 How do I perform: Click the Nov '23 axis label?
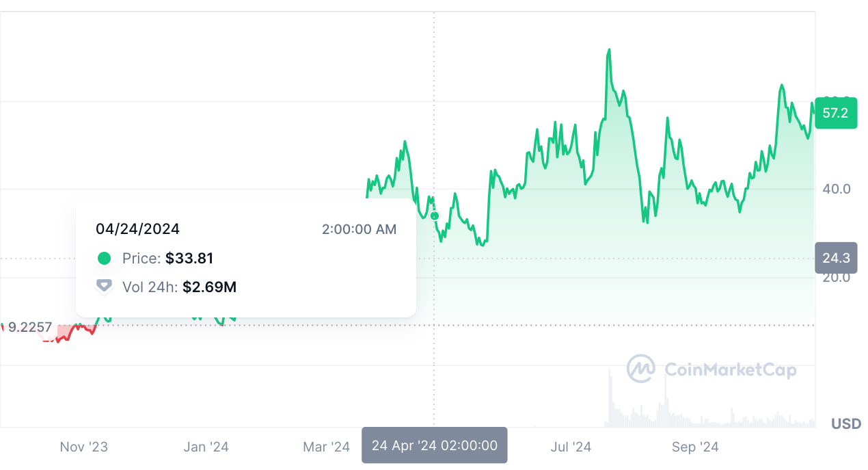(83, 447)
